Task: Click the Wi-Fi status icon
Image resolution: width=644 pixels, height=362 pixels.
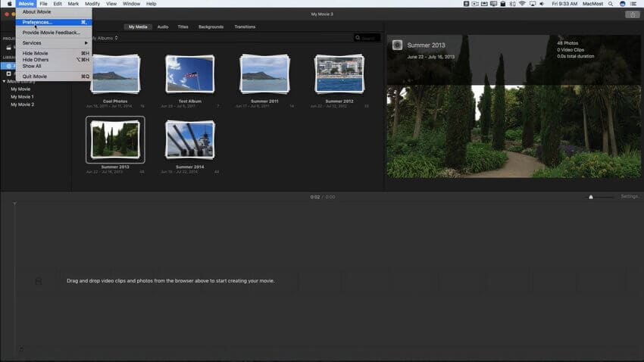Action: 522,4
